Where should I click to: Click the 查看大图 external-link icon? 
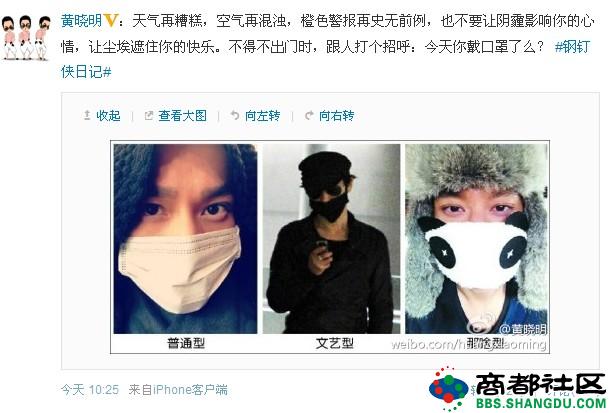pos(148,115)
